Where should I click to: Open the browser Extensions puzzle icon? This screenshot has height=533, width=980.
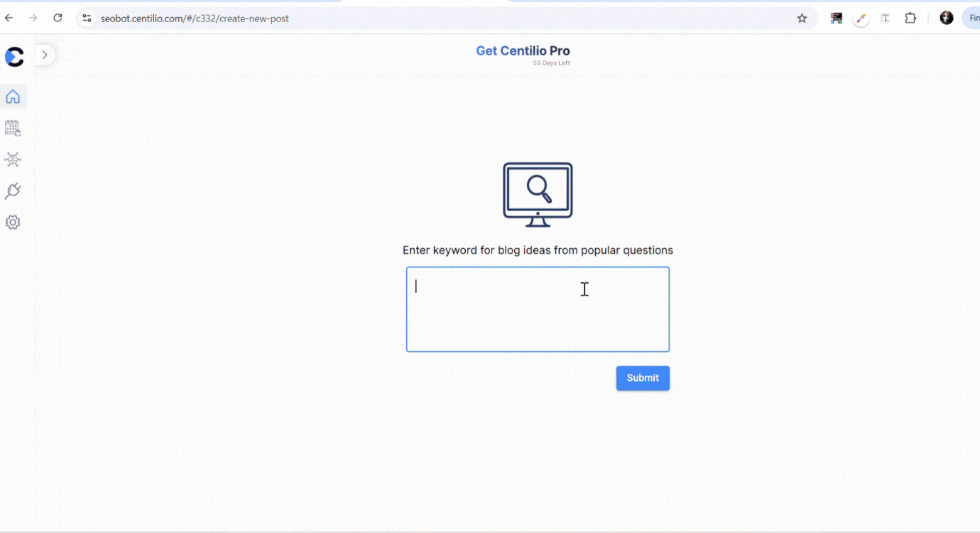[910, 18]
